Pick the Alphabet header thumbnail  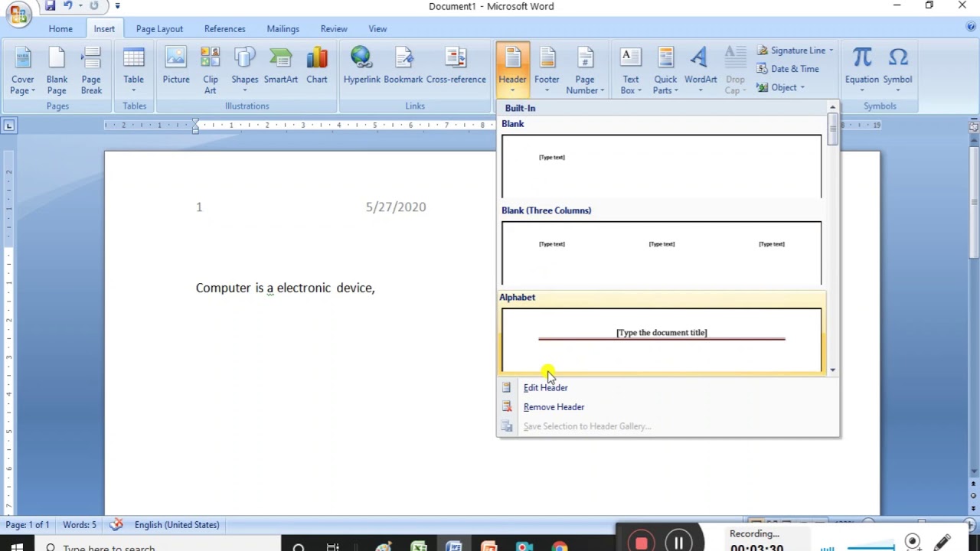click(661, 340)
